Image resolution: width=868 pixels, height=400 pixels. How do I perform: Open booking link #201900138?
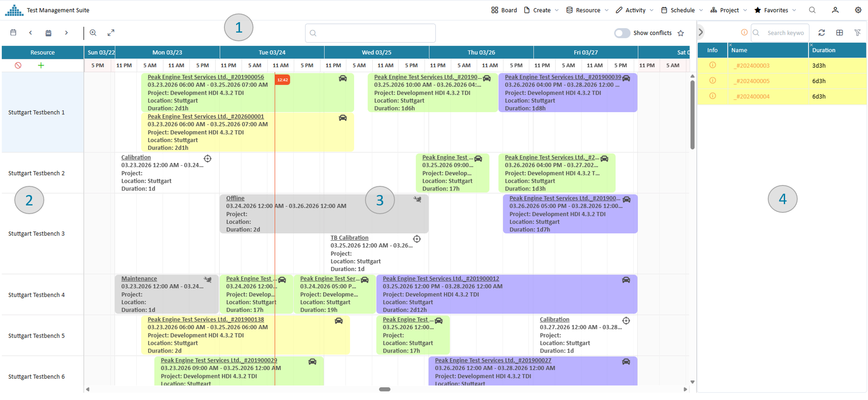click(206, 320)
